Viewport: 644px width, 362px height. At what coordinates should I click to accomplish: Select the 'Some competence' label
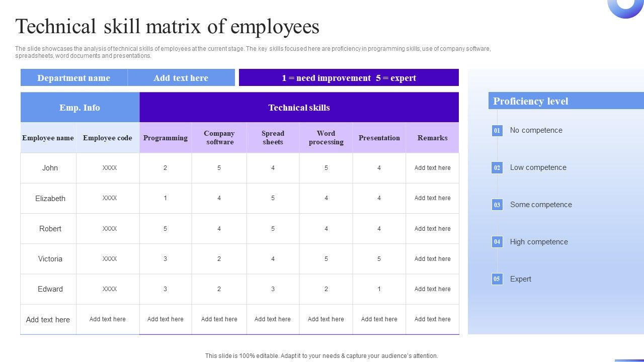pos(541,205)
